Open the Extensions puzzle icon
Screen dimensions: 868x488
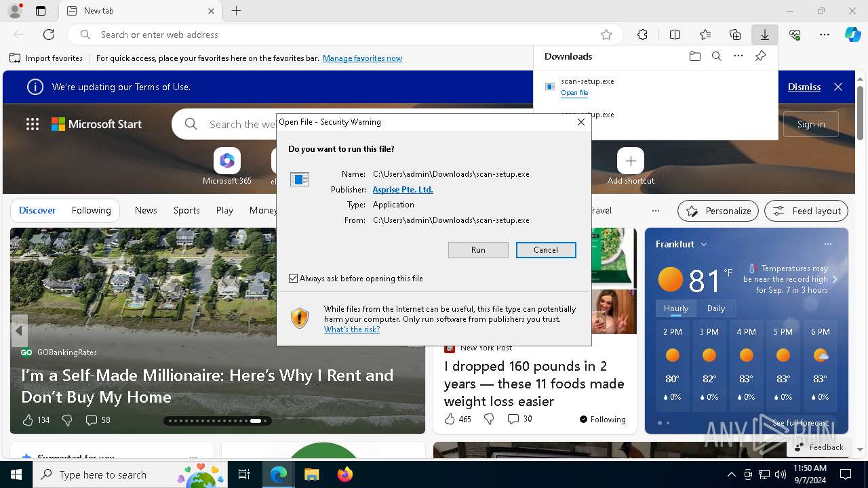click(642, 35)
